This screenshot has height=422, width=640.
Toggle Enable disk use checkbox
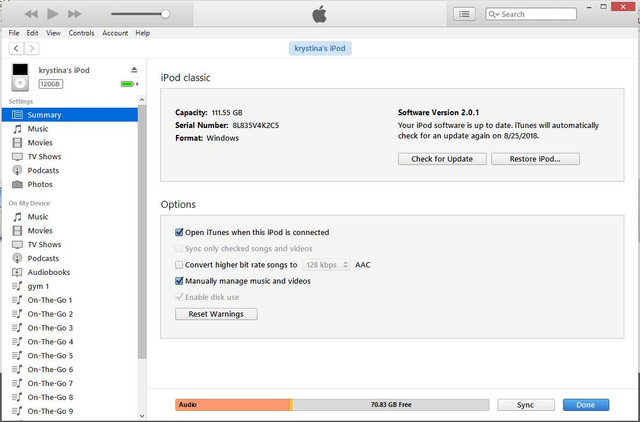click(x=179, y=297)
